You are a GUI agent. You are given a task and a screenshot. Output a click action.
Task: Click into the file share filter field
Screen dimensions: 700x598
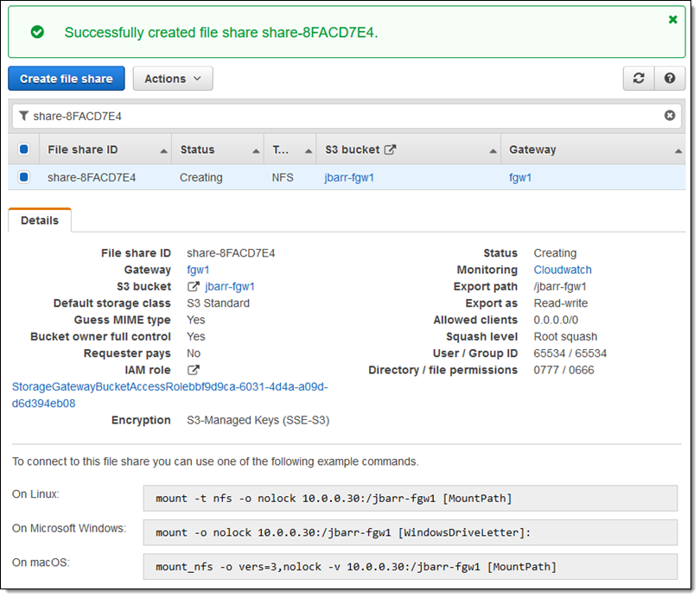point(346,116)
